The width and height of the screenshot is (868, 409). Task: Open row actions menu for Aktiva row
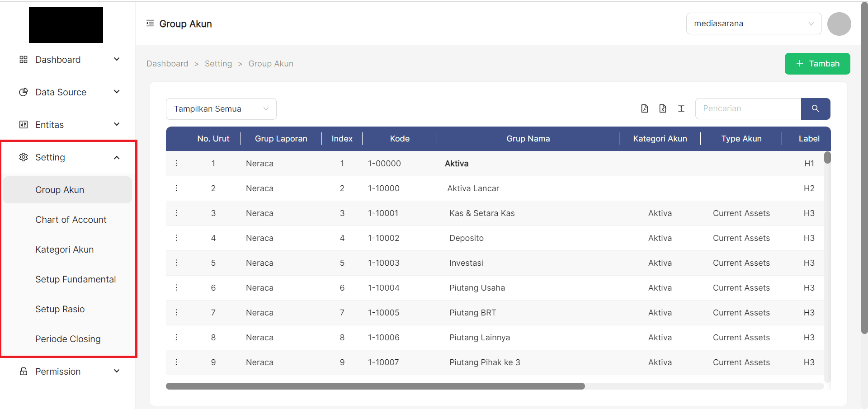176,164
